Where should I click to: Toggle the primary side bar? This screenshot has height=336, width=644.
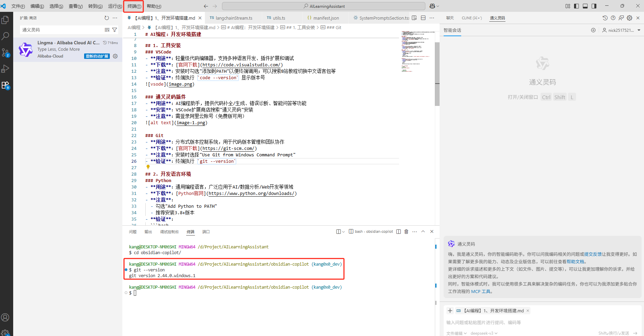click(576, 6)
